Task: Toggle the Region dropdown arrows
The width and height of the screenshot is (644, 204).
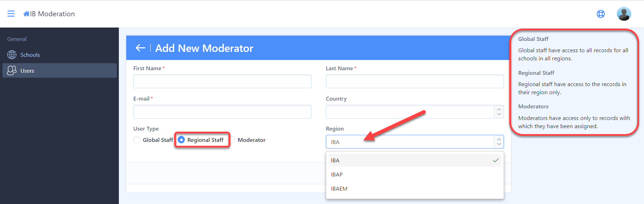Action: click(499, 142)
